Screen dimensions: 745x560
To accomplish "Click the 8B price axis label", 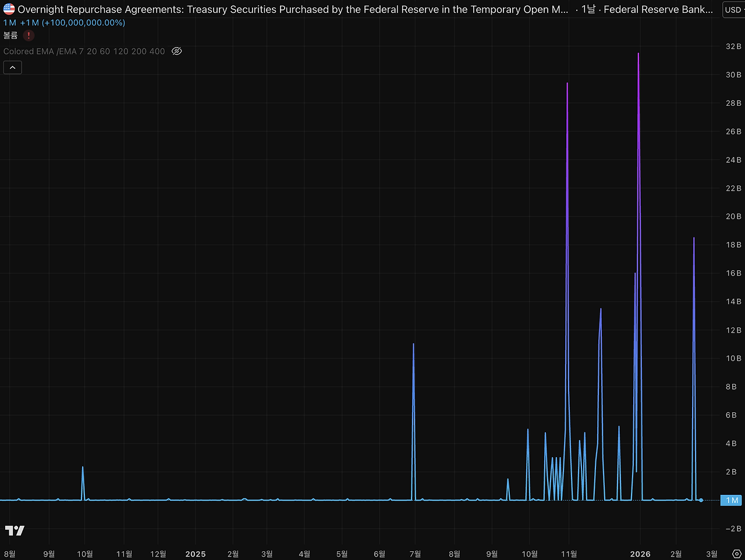I will 731,387.
